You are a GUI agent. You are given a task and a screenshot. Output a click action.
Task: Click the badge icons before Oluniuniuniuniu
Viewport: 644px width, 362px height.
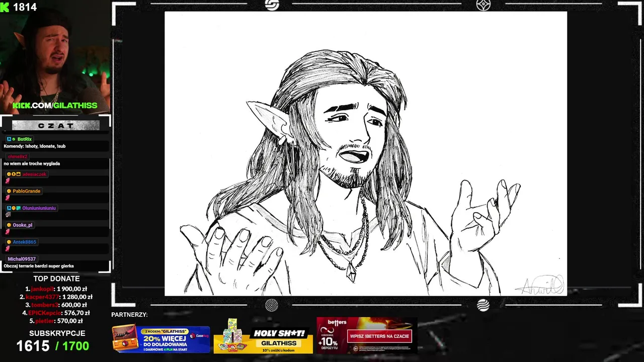click(14, 208)
